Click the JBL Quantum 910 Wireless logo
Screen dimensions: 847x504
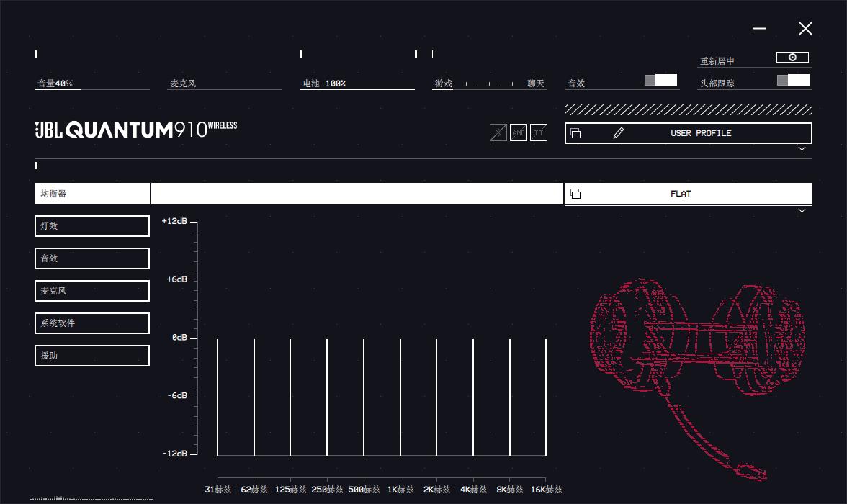pyautogui.click(x=136, y=130)
